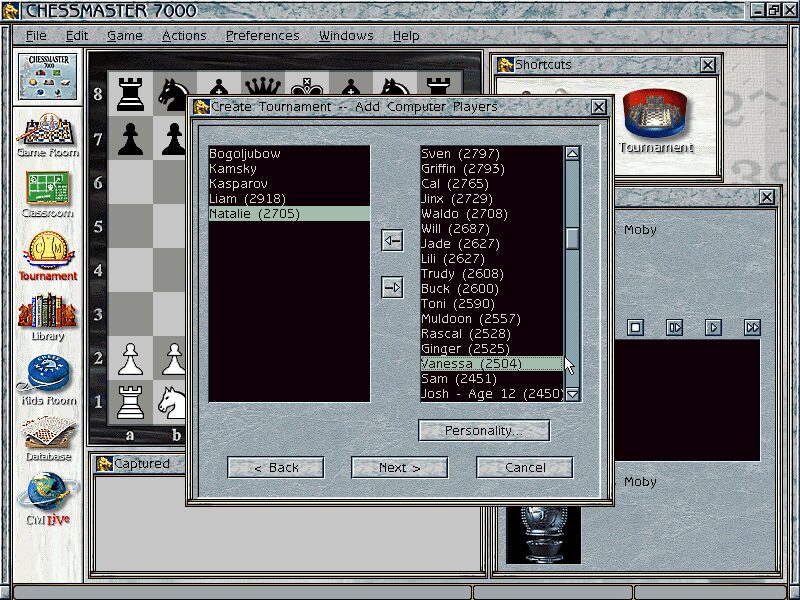Click the right arrow to remove player

click(x=392, y=288)
